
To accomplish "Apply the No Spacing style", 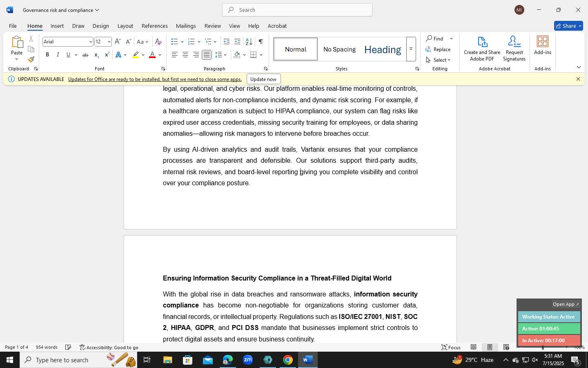I will tap(339, 49).
